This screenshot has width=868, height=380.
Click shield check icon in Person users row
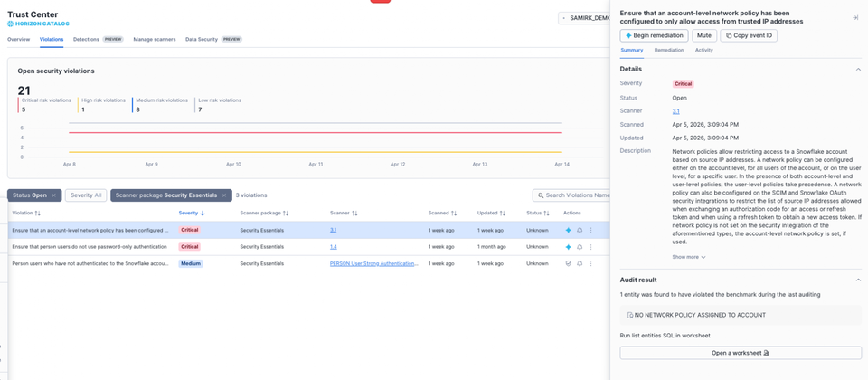568,263
